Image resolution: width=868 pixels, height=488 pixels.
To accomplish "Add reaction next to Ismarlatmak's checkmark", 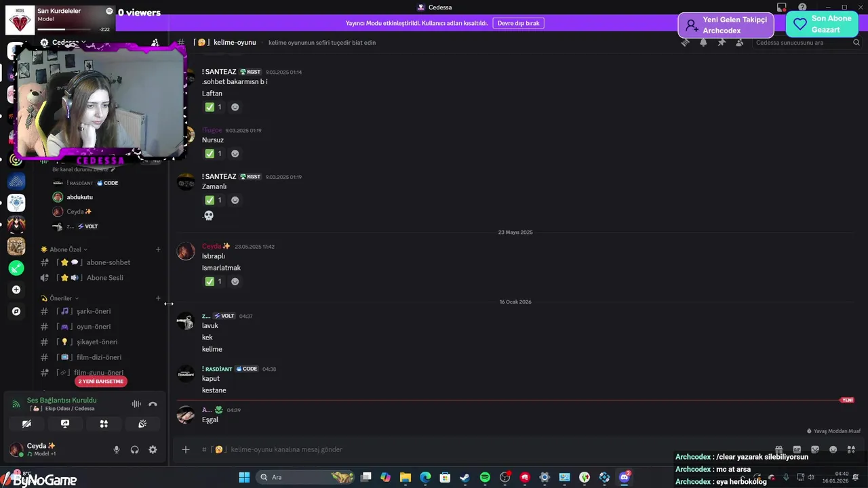I will tap(235, 281).
